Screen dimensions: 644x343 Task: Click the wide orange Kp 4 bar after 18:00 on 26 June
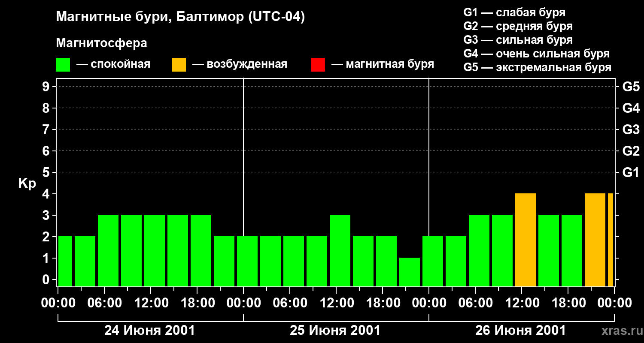[595, 240]
